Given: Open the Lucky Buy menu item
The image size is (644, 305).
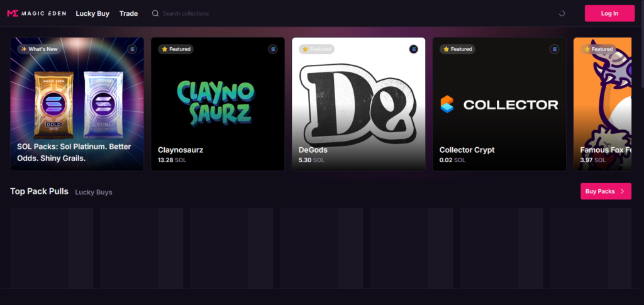Looking at the screenshot, I should 92,13.
